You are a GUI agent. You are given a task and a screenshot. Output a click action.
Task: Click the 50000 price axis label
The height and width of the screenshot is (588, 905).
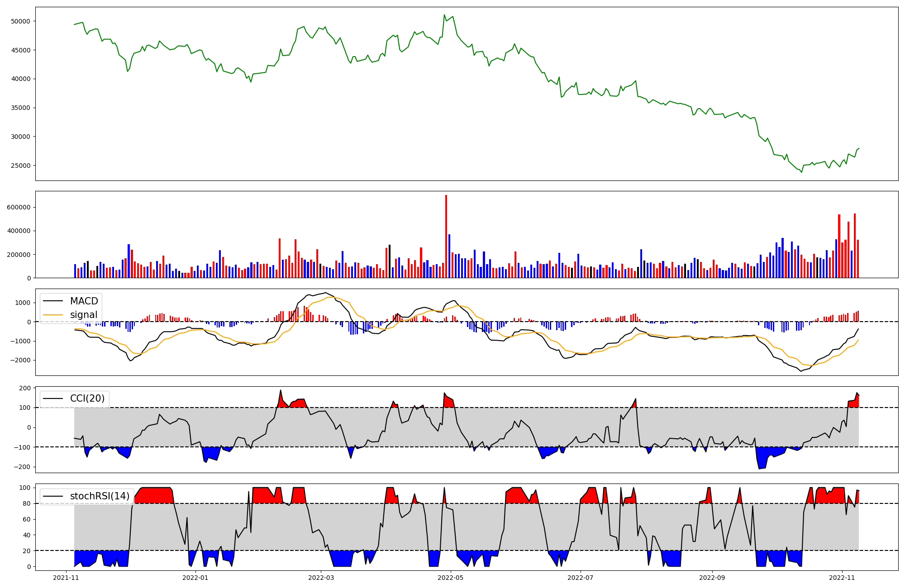point(20,21)
